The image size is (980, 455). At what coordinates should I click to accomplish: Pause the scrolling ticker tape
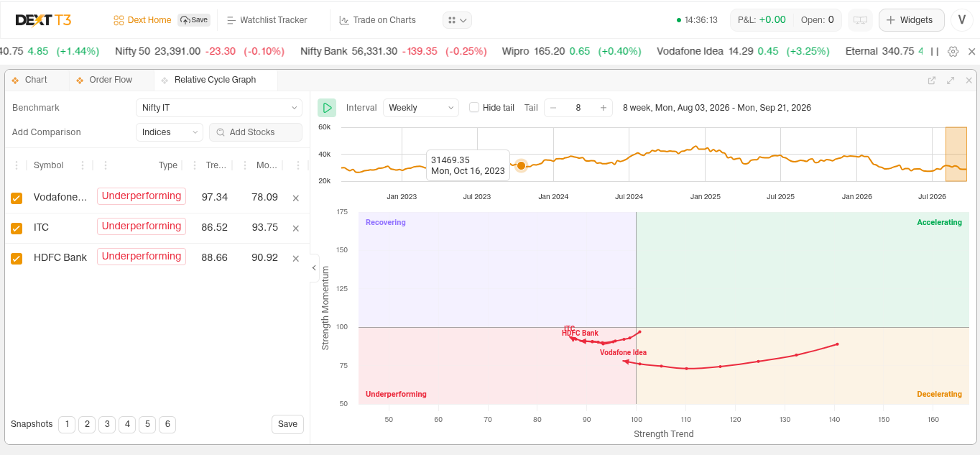935,52
